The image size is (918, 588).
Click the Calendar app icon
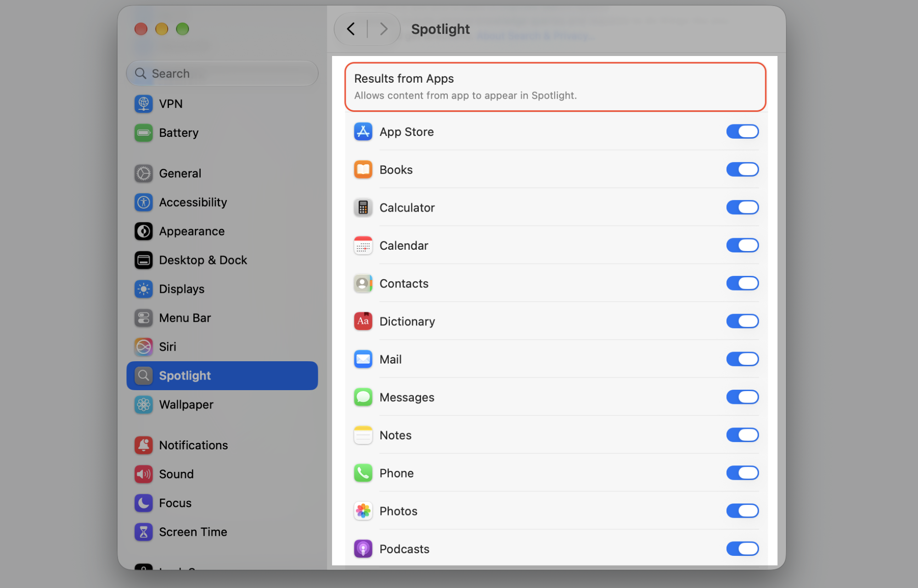(x=363, y=246)
